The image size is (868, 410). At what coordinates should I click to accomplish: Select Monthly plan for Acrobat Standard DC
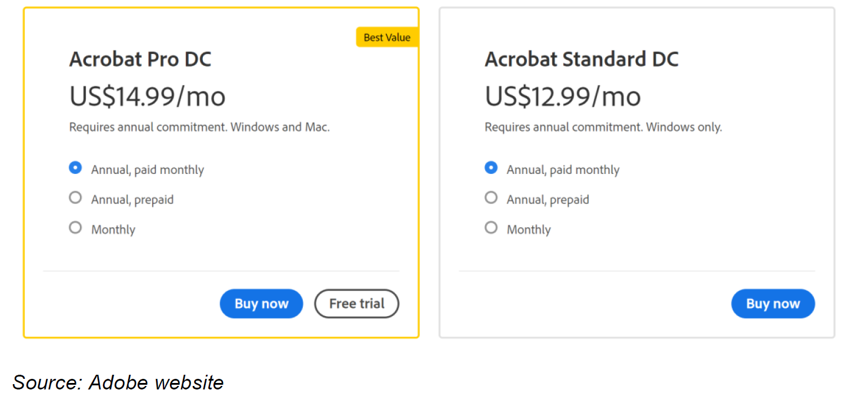point(491,228)
